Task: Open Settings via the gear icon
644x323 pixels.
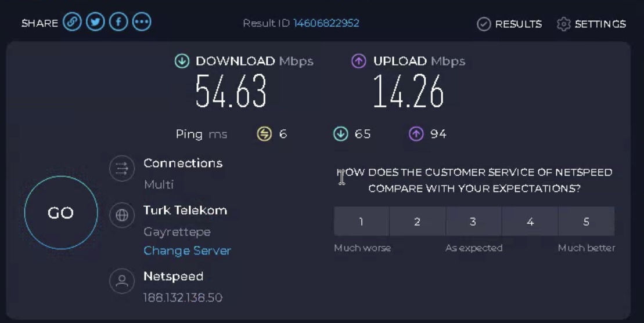Action: (x=563, y=24)
